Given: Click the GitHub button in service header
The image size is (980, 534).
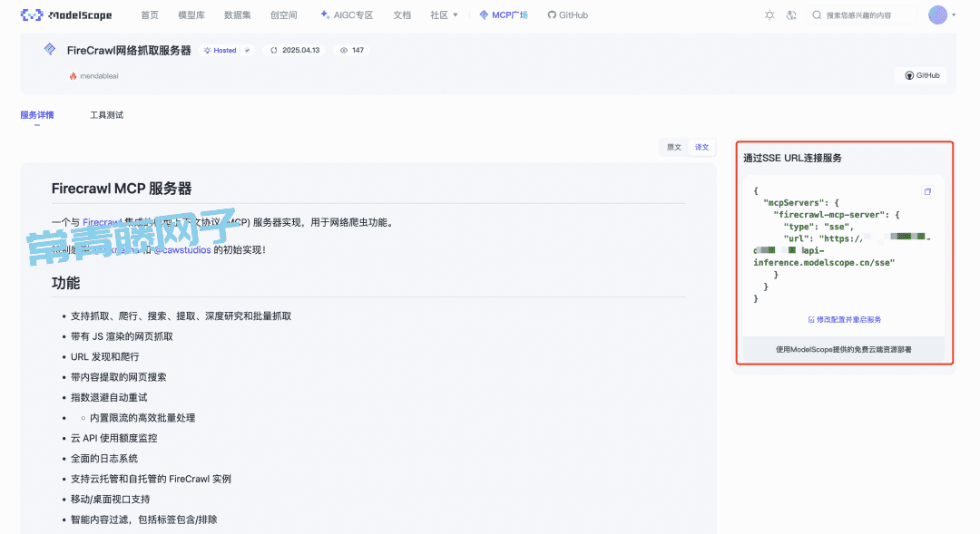Looking at the screenshot, I should click(922, 75).
